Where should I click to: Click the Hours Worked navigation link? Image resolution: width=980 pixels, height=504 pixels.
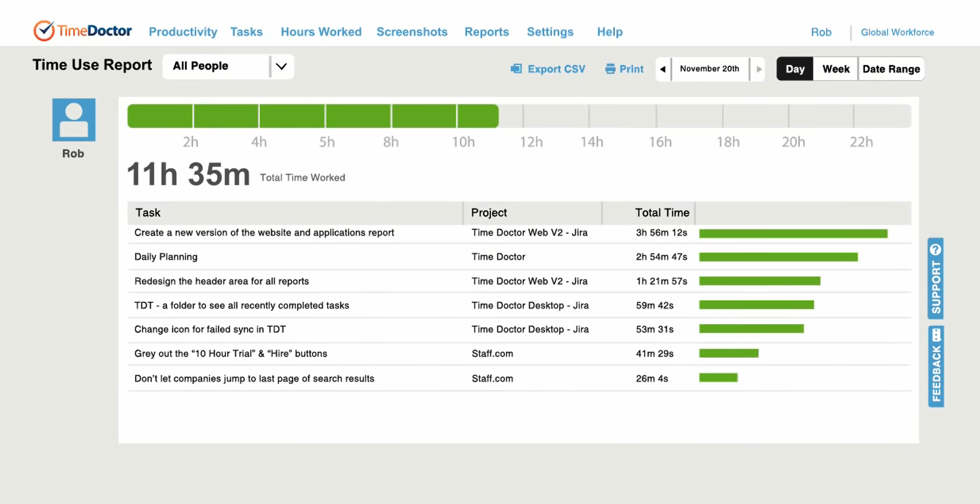click(321, 32)
